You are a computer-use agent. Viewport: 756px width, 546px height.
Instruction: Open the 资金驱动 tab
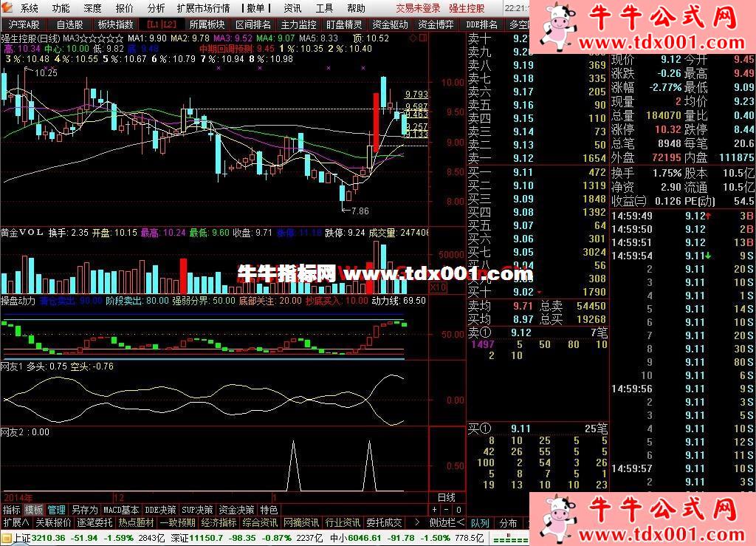click(x=390, y=24)
